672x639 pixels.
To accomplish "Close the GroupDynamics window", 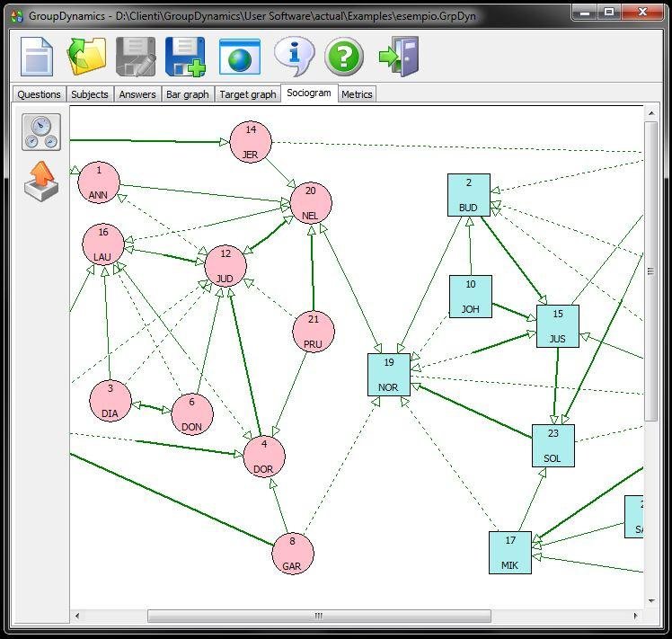I will click(642, 13).
